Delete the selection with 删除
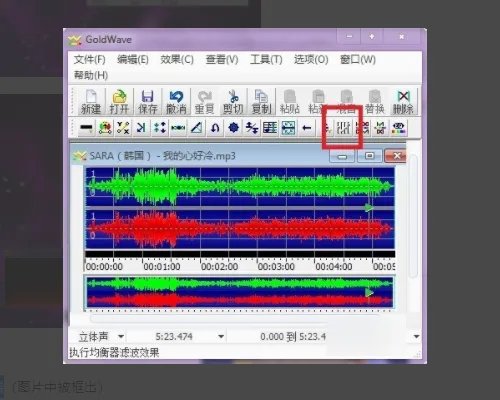This screenshot has width=500, height=400. pyautogui.click(x=403, y=102)
